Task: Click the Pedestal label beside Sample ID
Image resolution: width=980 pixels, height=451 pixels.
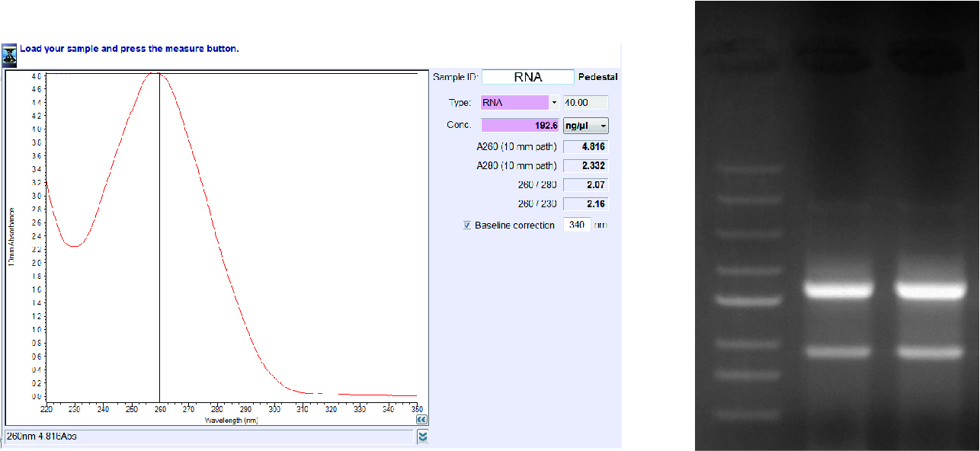Action: click(597, 77)
